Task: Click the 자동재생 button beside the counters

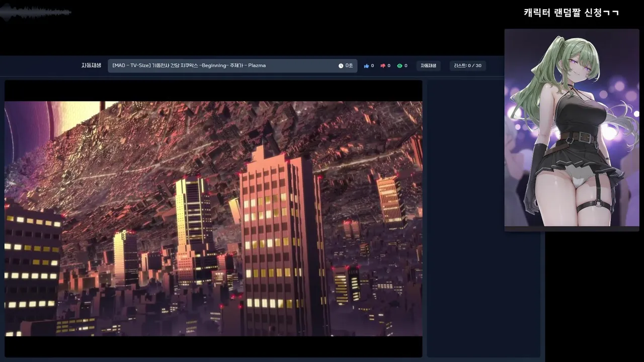Action: (x=428, y=66)
